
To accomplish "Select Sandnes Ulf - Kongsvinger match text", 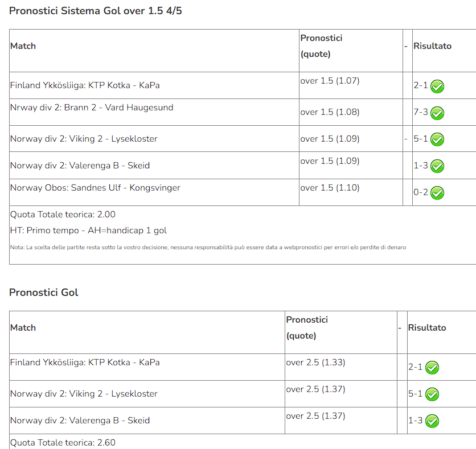I will coord(95,187).
